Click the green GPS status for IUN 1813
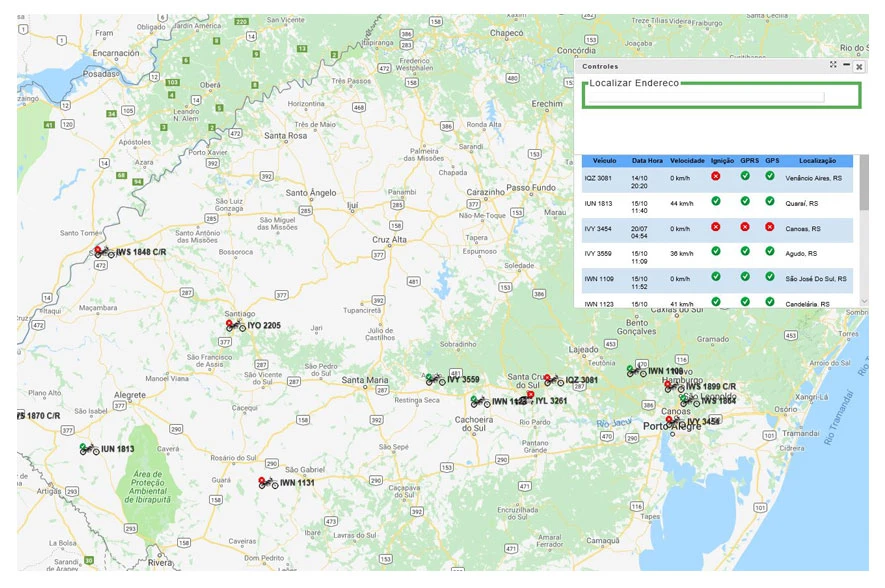 pyautogui.click(x=769, y=201)
